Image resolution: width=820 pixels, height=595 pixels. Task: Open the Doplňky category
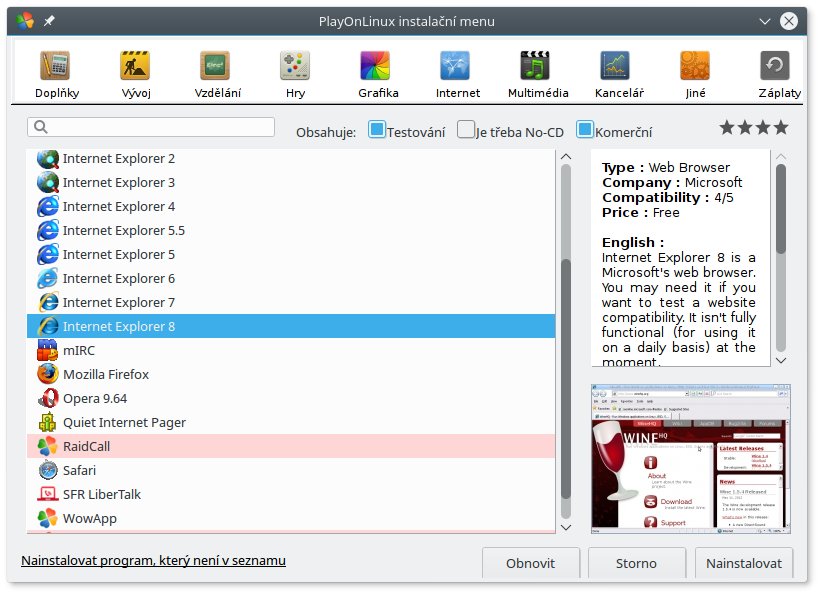[56, 75]
